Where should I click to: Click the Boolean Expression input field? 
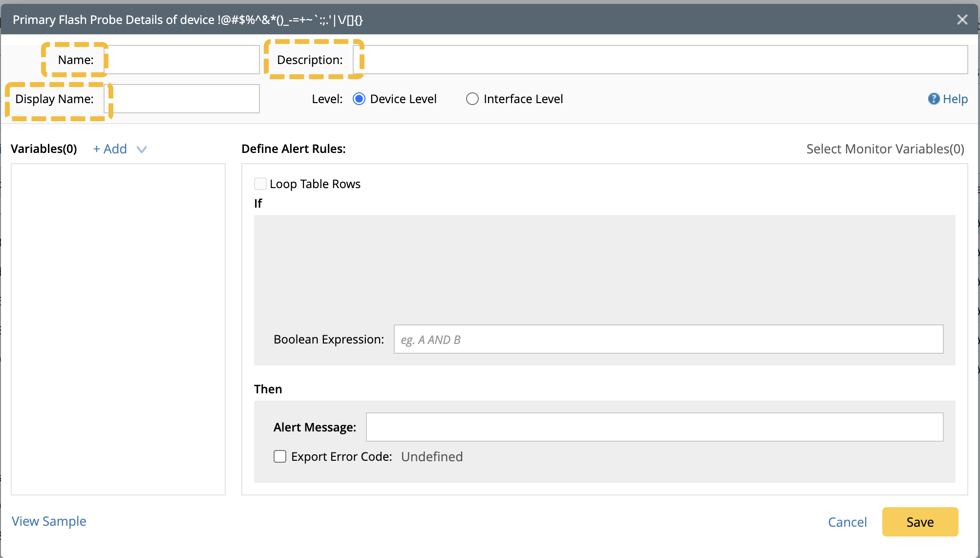[668, 339]
